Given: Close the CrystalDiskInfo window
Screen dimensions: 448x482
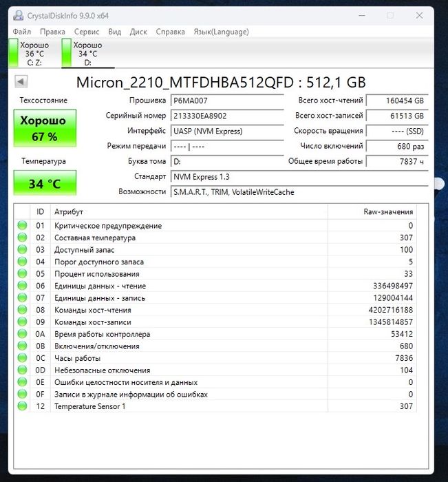Looking at the screenshot, I should click(419, 15).
